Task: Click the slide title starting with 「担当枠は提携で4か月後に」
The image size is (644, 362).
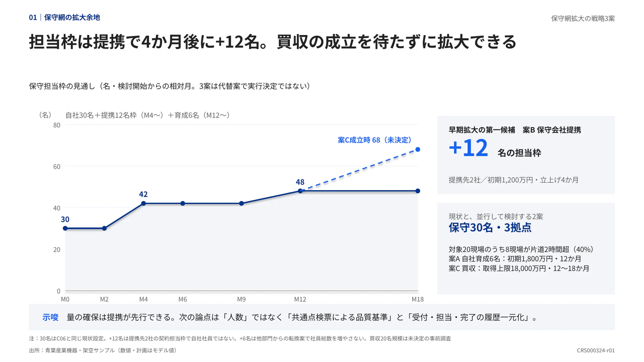Action: [x=272, y=42]
